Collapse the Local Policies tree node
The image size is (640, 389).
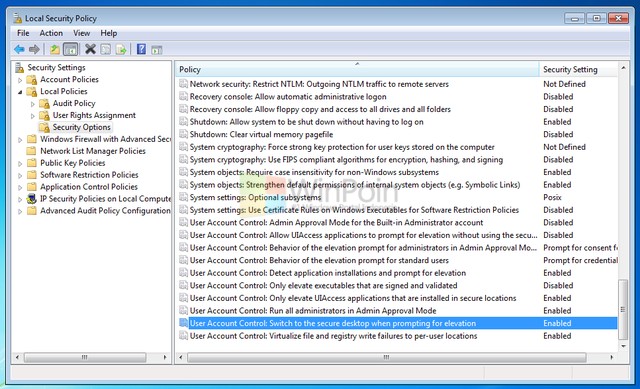point(20,92)
